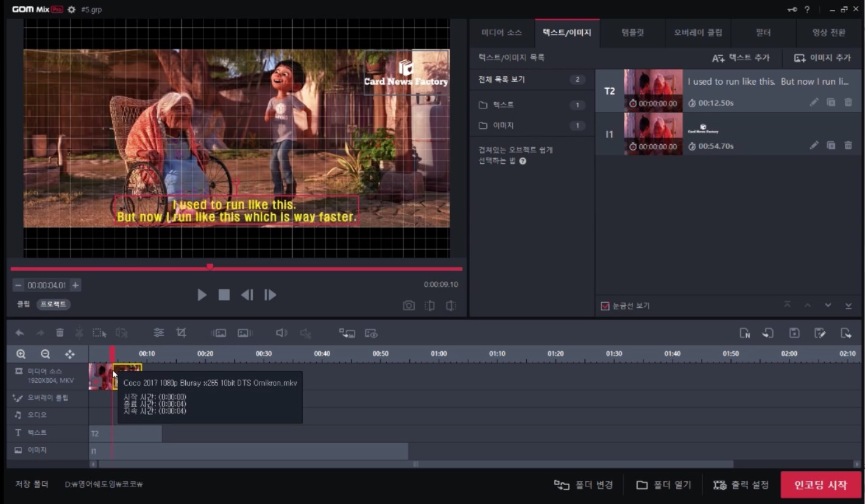Click the export project icon
Screen dimensions: 865x504
pyautogui.click(x=846, y=333)
